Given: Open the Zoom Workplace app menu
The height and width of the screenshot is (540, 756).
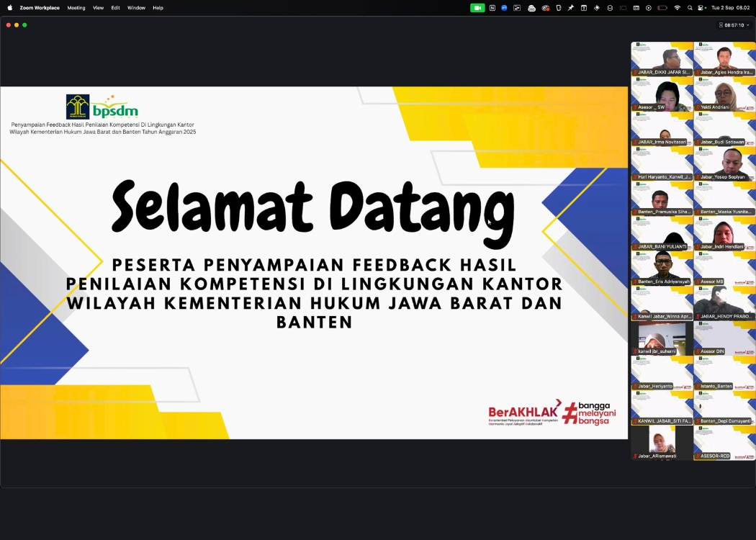Looking at the screenshot, I should tap(40, 8).
